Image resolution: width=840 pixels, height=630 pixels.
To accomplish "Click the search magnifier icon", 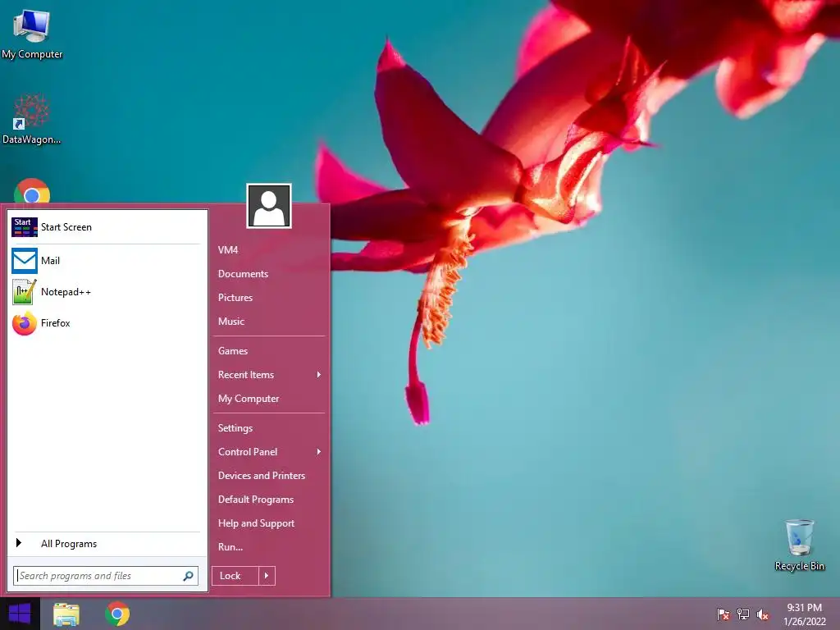I will click(188, 576).
